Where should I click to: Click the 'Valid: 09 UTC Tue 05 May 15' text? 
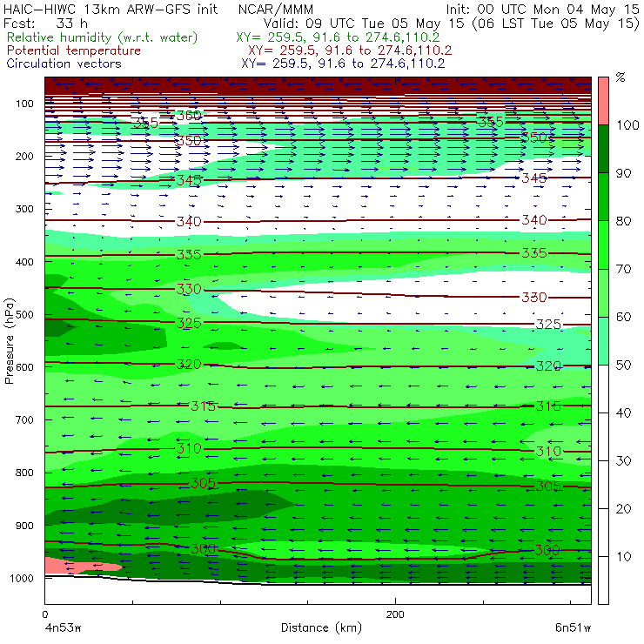point(364,23)
